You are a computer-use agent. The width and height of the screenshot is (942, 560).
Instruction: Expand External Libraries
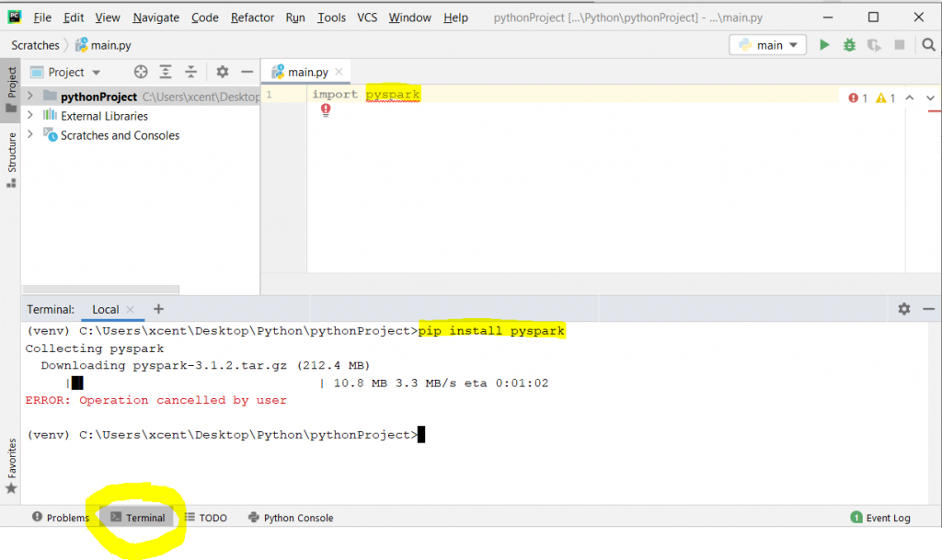(x=29, y=116)
